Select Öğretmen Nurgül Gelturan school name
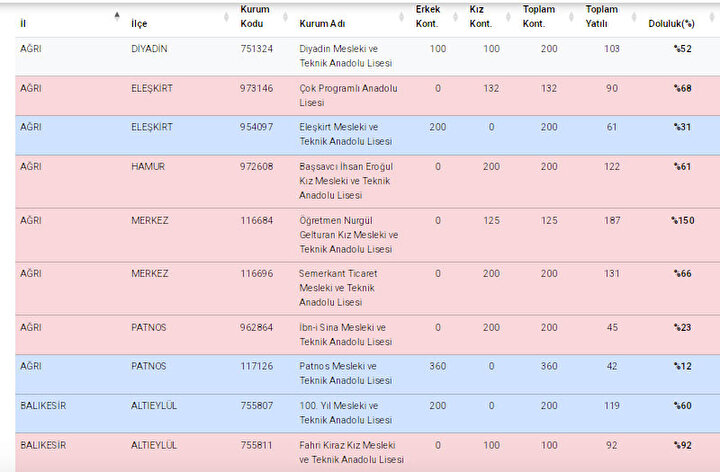 (349, 235)
